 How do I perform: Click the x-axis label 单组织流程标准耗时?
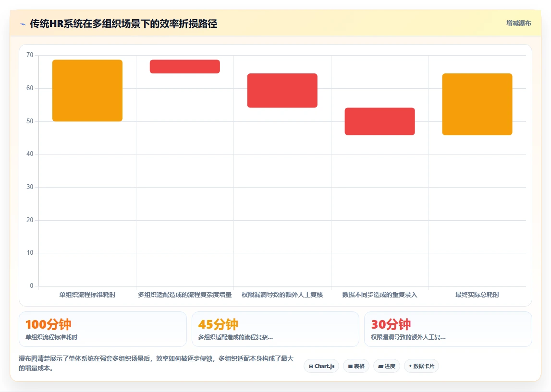point(87,295)
